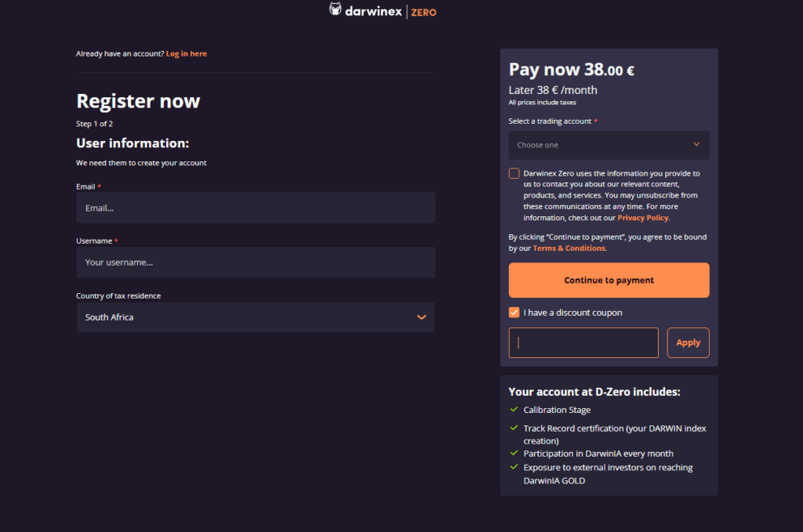Click the 'Log in here' link
803x532 pixels.
tap(187, 54)
